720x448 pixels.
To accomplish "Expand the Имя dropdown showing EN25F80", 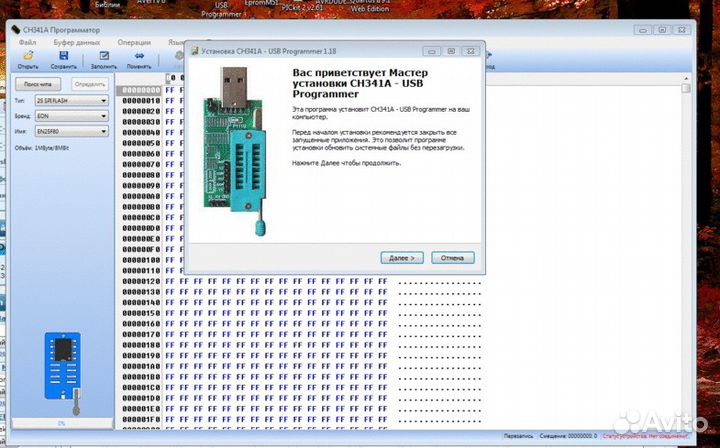I will click(x=72, y=131).
